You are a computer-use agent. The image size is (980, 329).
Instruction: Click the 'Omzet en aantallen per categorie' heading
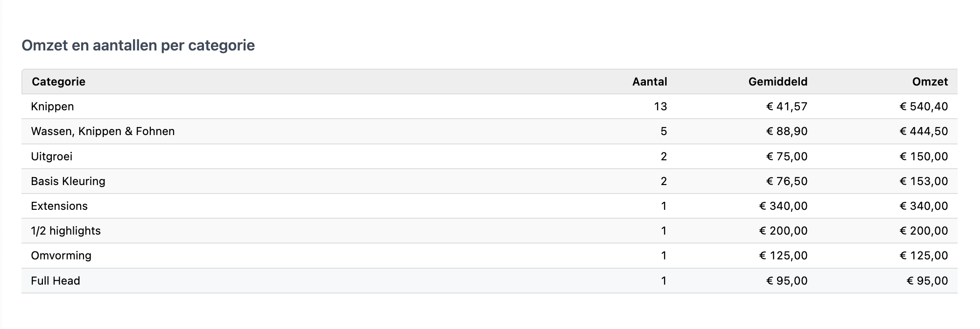pos(138,45)
